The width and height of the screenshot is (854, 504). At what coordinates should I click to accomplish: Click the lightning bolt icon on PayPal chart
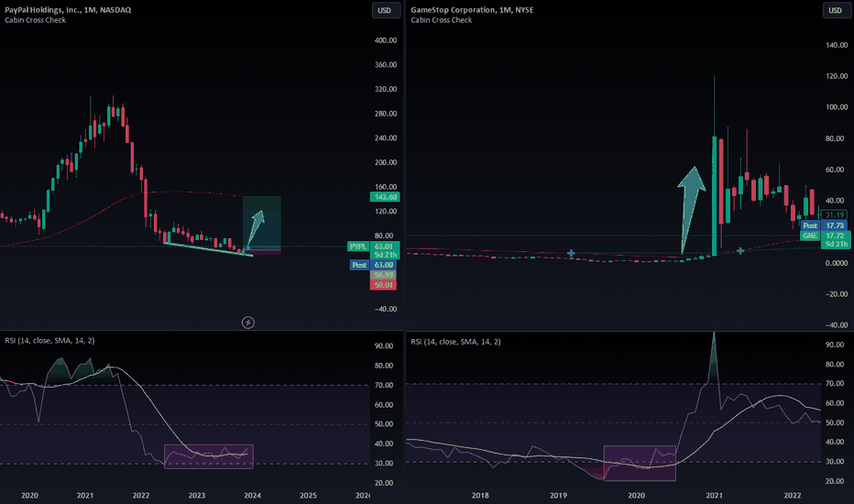click(x=247, y=323)
